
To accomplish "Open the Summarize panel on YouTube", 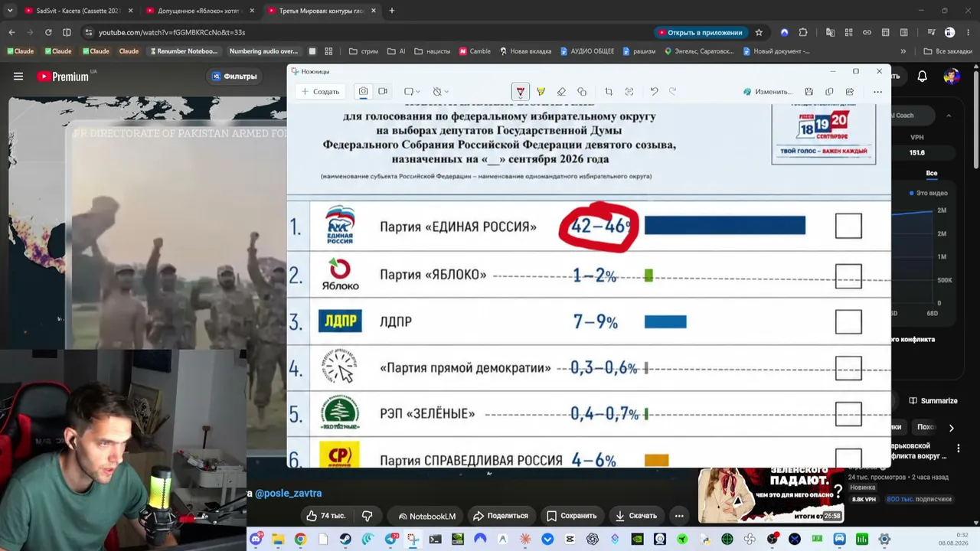I will 933,401.
